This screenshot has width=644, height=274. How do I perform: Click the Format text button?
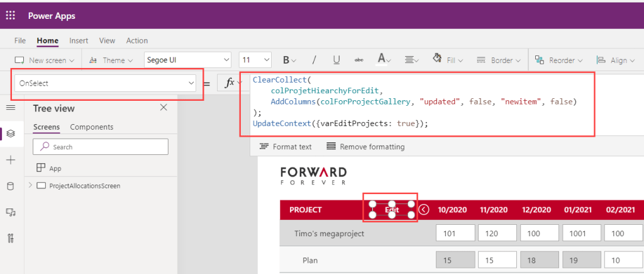pyautogui.click(x=286, y=147)
